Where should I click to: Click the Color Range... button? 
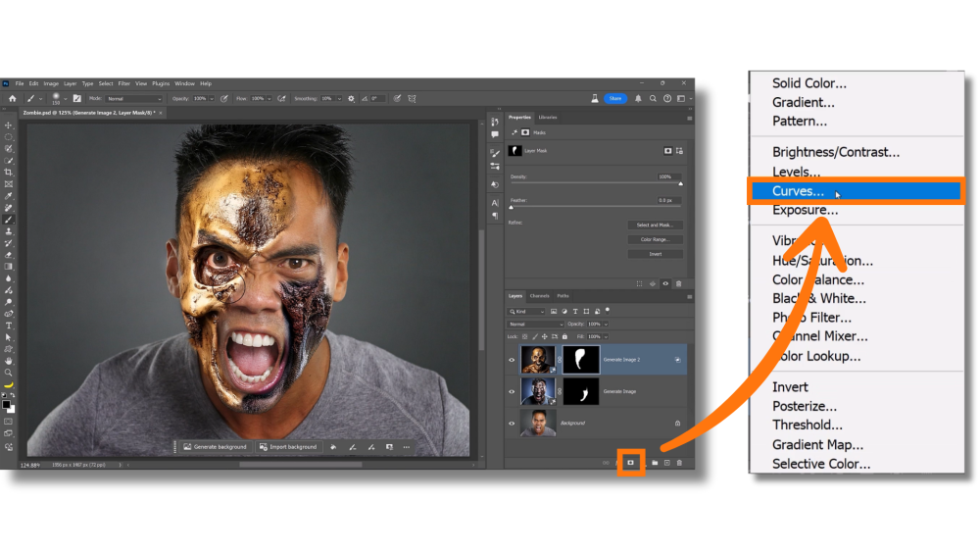(655, 239)
